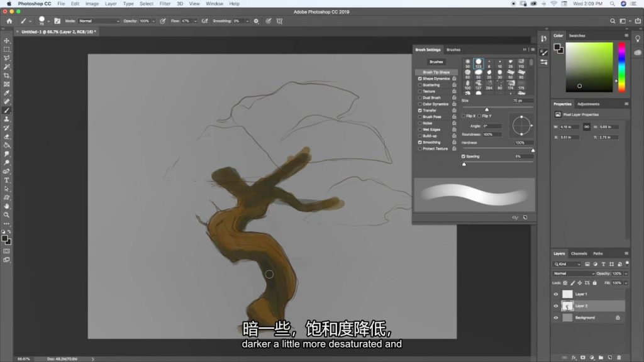Click the rainbow hue slider strip
Viewport: 644px width, 362px height.
coord(621,67)
